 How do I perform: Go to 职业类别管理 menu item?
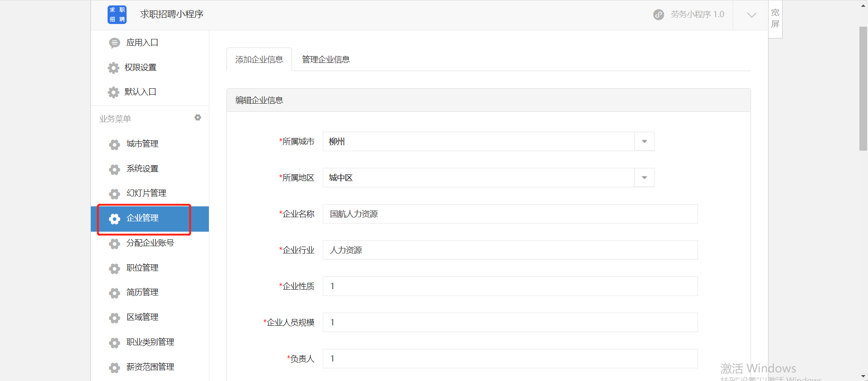pyautogui.click(x=150, y=342)
